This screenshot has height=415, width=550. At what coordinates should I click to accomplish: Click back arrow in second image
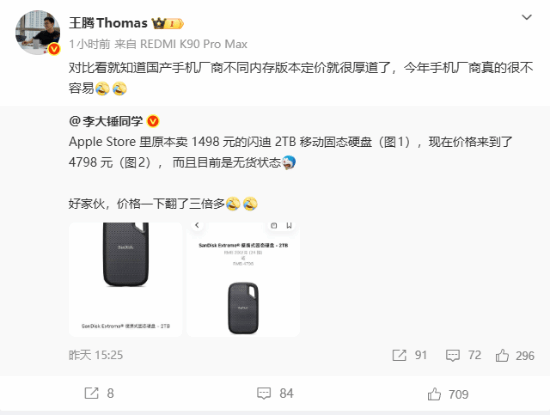[x=197, y=225]
